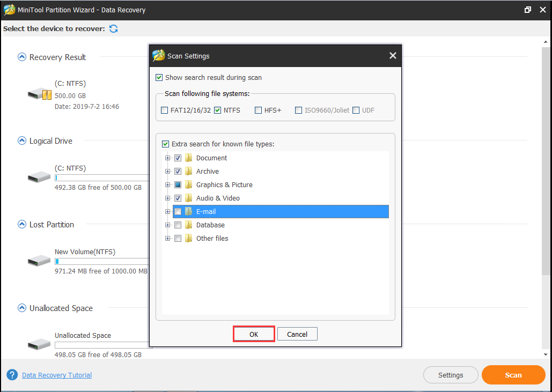Collapse the Unallocated Space section
The width and height of the screenshot is (552, 392).
(22, 308)
